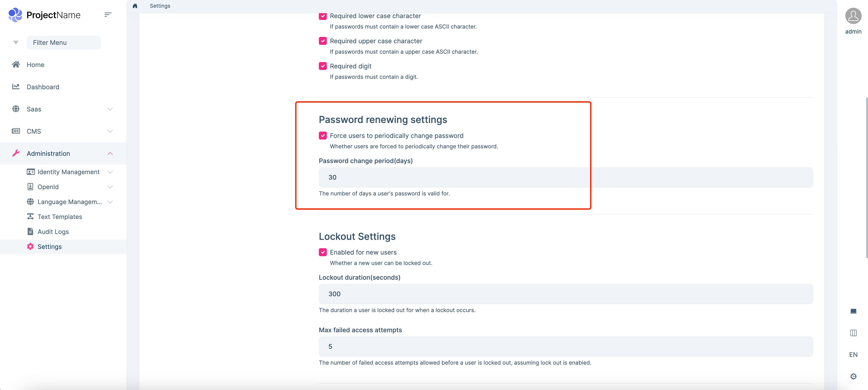Click the sidebar collapse toggle arrows
Viewport: 868px width, 390px height.
click(x=108, y=14)
